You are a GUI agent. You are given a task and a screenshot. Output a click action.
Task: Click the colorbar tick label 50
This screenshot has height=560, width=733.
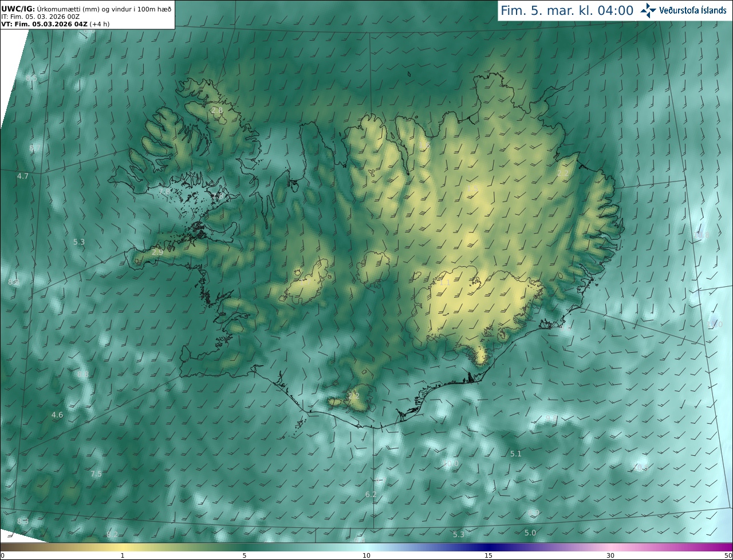[728, 555]
